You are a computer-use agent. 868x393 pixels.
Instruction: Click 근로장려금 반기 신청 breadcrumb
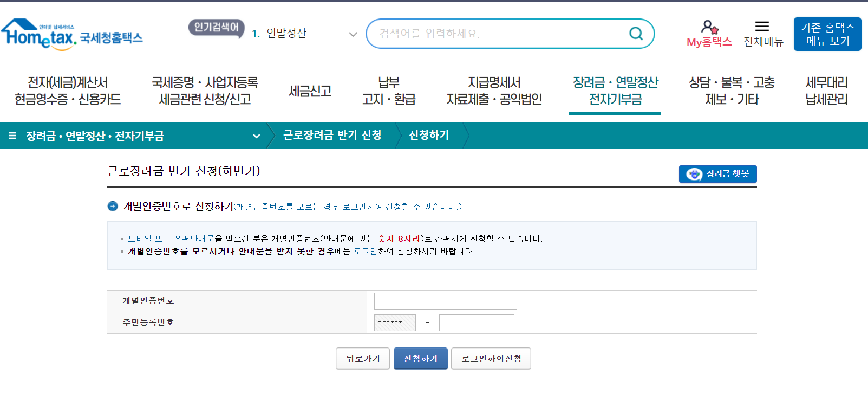point(332,135)
